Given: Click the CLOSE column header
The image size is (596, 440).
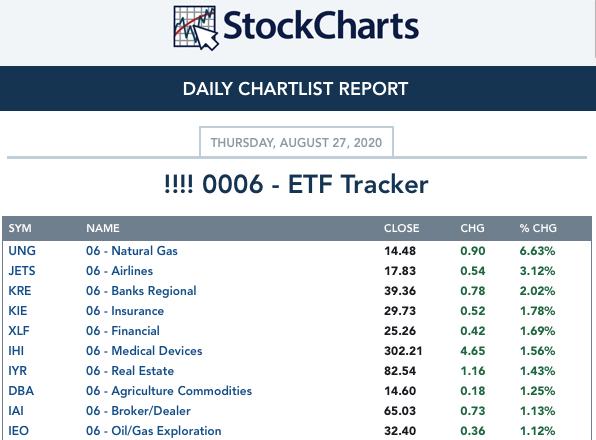Looking at the screenshot, I should (x=401, y=228).
